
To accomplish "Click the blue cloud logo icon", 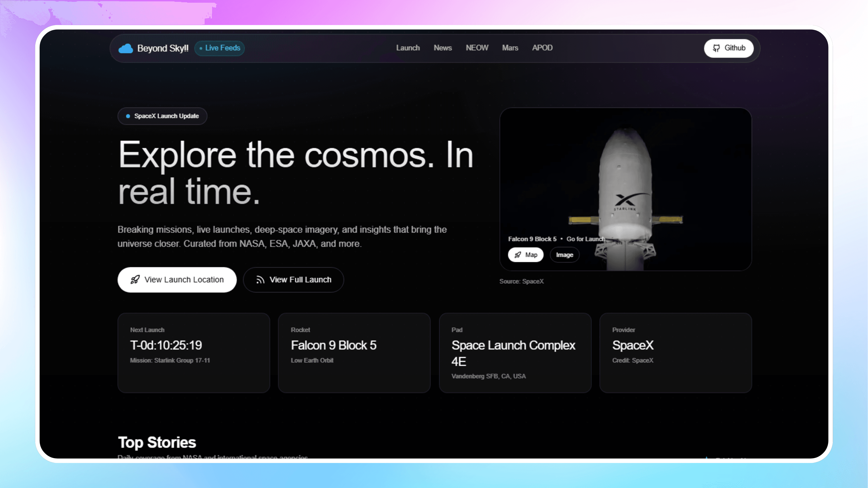I will (126, 49).
